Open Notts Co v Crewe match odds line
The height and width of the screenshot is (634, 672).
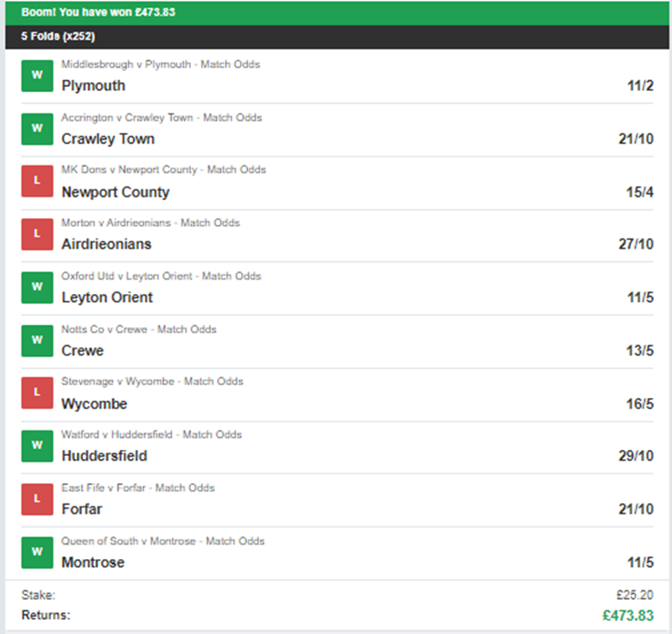point(139,330)
